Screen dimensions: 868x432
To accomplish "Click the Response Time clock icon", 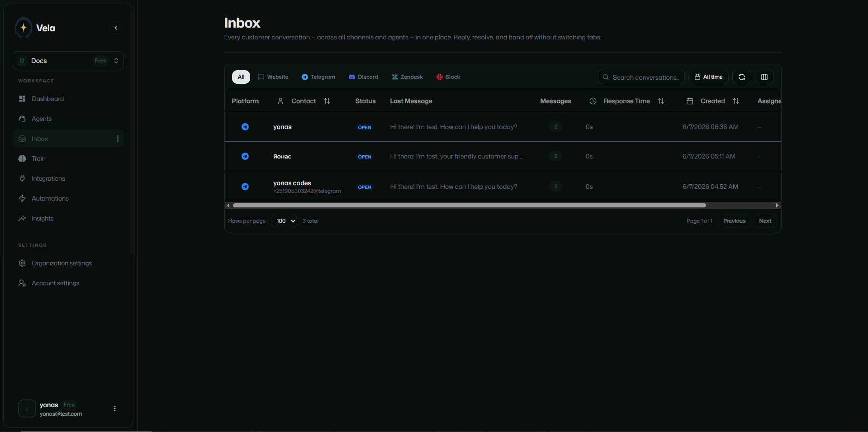I will [593, 101].
